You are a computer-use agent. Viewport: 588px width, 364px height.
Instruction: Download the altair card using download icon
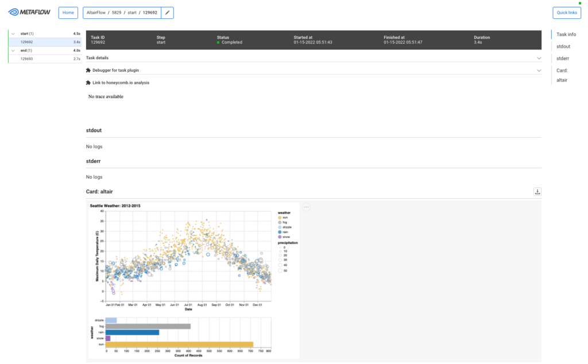[537, 192]
